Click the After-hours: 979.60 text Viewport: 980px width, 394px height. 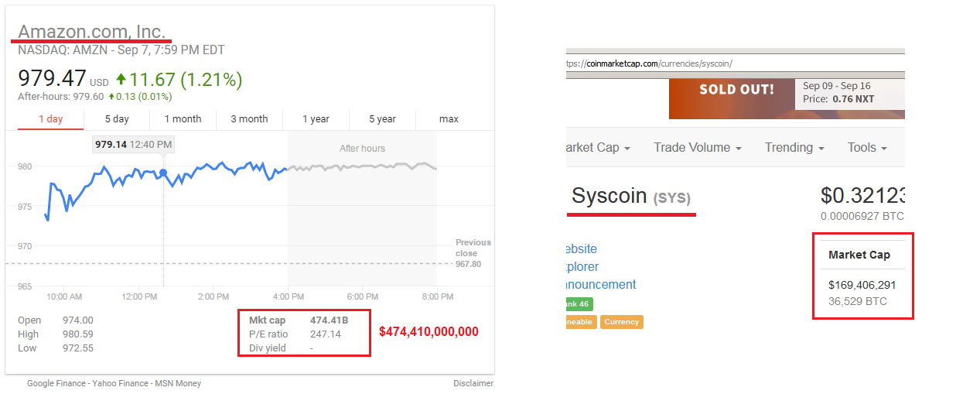click(60, 97)
